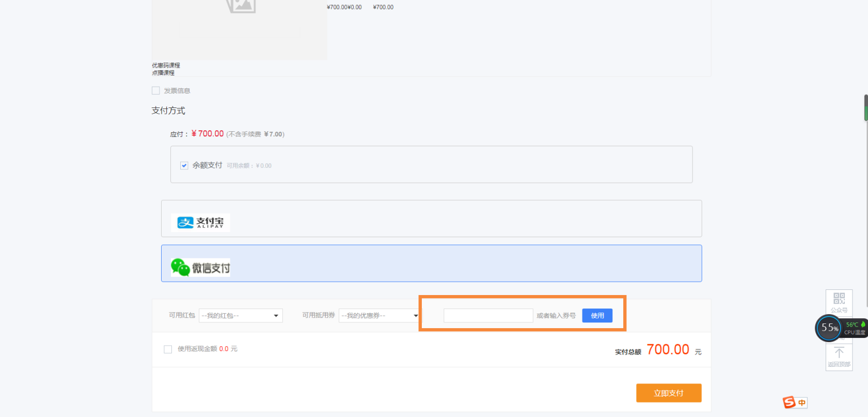Choose the WeChat Pay payment logo
Screen dimensions: 868x417
click(x=200, y=268)
